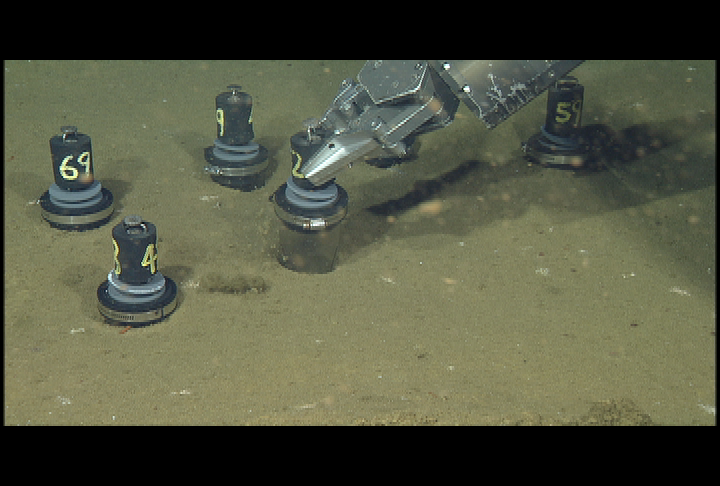Click the yellow number 59 text
Screen dimensions: 720x486
click(568, 112)
